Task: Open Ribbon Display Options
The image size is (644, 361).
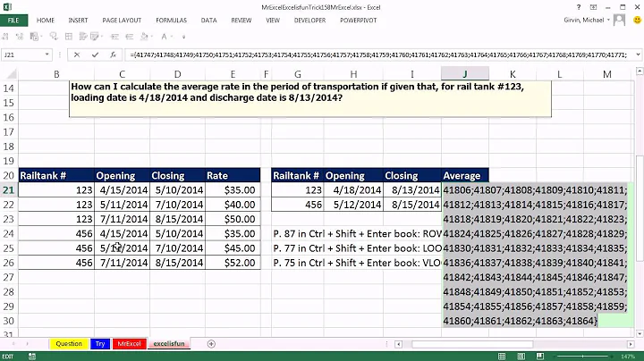Action: click(593, 7)
